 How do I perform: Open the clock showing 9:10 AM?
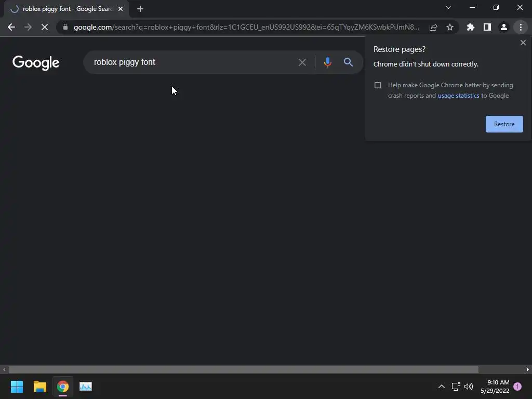[495, 387]
